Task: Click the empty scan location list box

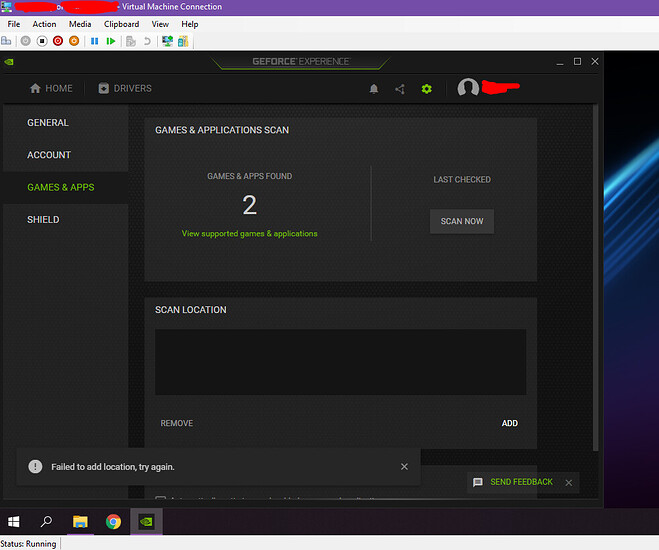Action: (340, 361)
